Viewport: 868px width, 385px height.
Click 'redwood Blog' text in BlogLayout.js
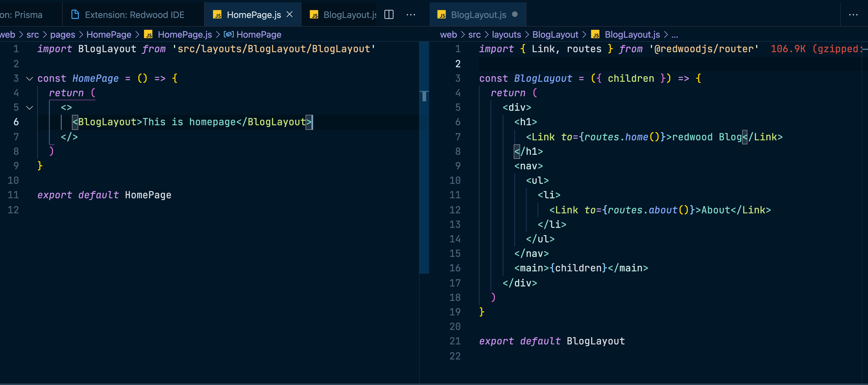pyautogui.click(x=707, y=137)
